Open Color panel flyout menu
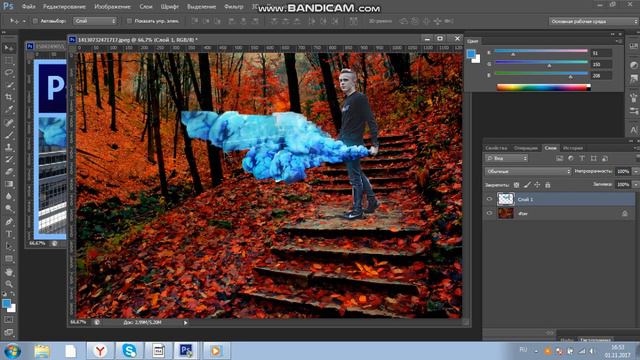The image size is (640, 360). (x=619, y=41)
